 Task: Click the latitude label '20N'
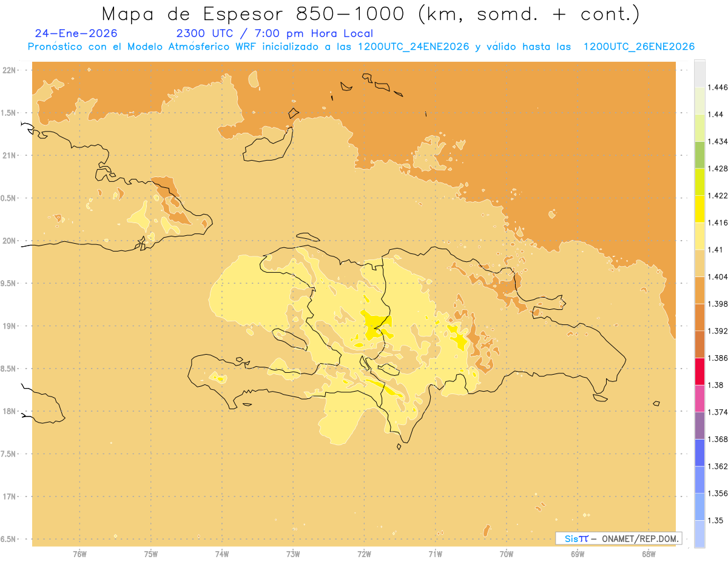pos(10,241)
